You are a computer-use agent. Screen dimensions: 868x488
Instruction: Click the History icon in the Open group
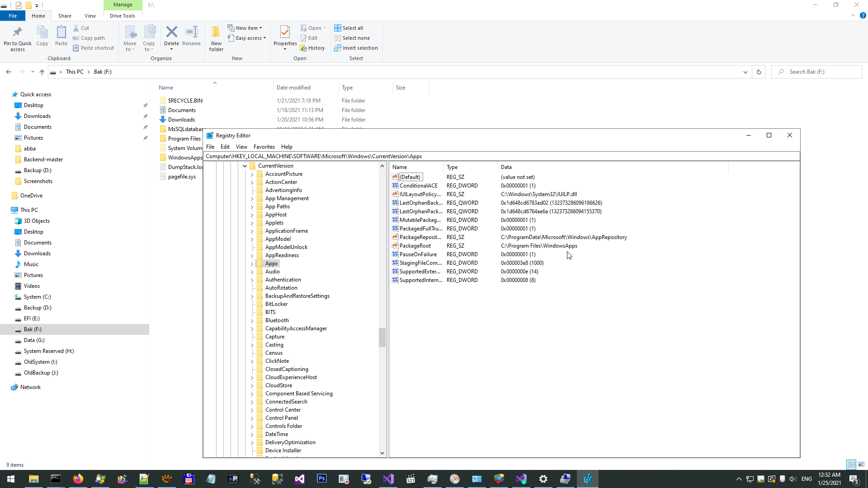pyautogui.click(x=304, y=48)
